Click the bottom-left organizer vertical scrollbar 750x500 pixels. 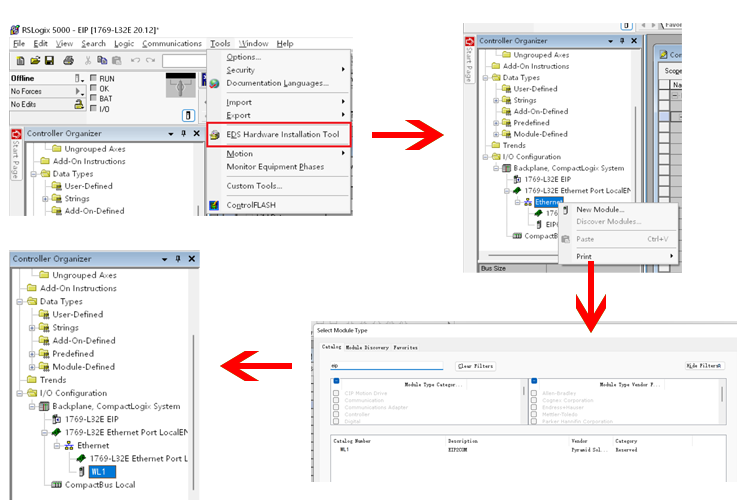tap(193, 411)
